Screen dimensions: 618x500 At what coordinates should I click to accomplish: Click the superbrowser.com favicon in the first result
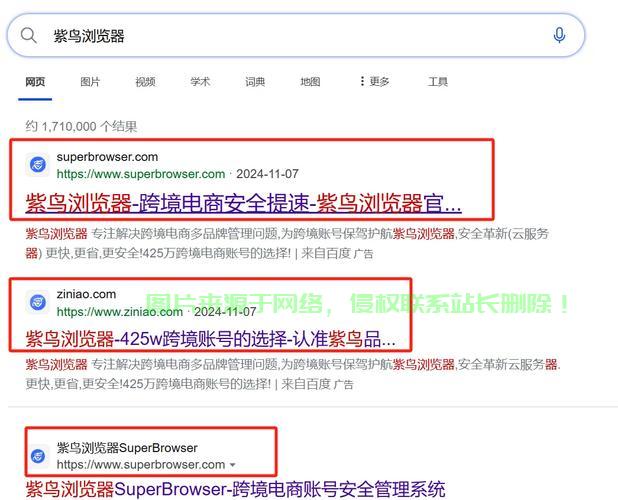pos(38,164)
